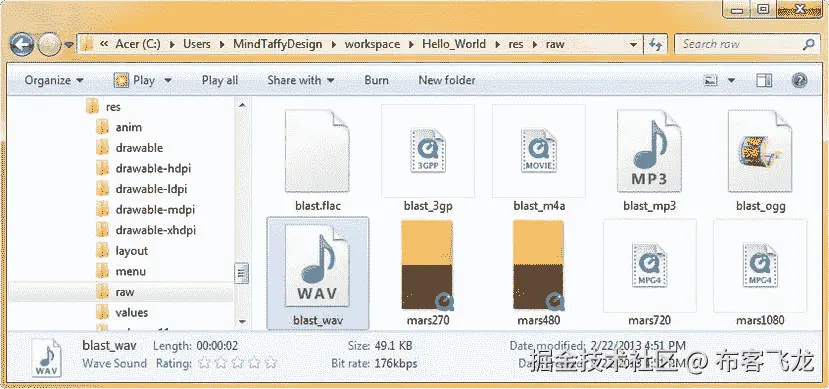
Task: Open the recent locations dropdown arrow
Action: point(69,45)
